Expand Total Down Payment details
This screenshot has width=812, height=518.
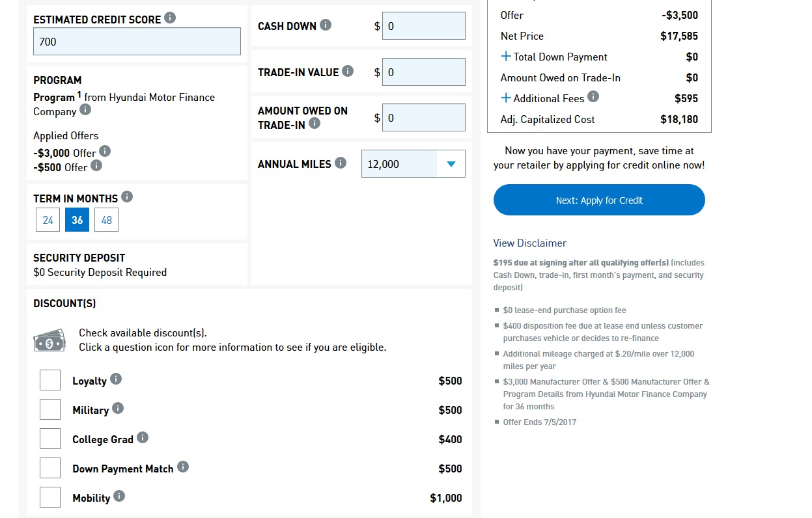click(506, 57)
